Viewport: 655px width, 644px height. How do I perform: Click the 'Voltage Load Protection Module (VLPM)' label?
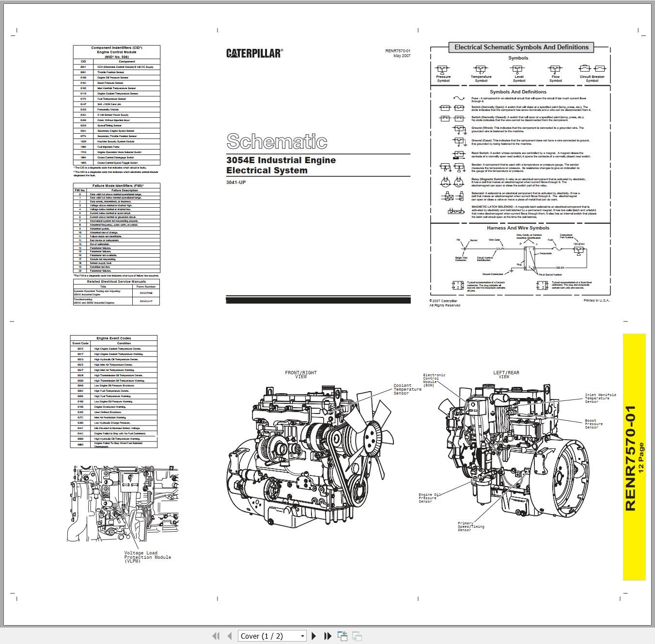point(147,557)
